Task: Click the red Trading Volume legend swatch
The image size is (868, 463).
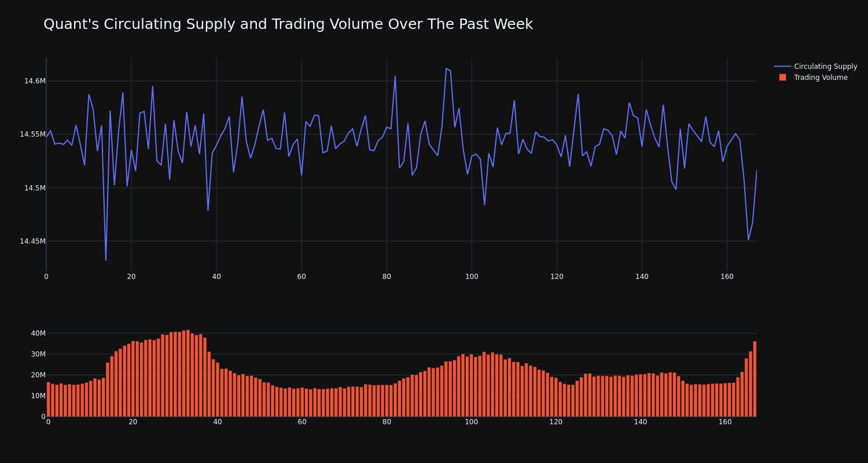Action: point(782,78)
